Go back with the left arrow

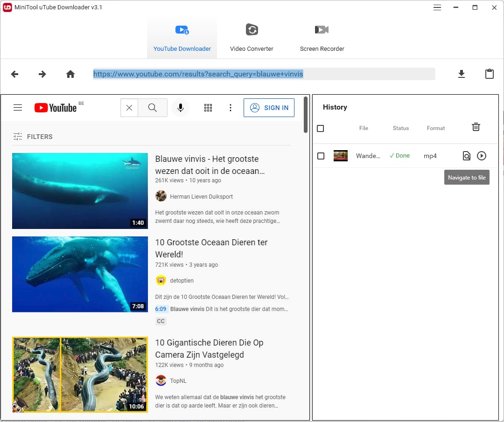[15, 74]
